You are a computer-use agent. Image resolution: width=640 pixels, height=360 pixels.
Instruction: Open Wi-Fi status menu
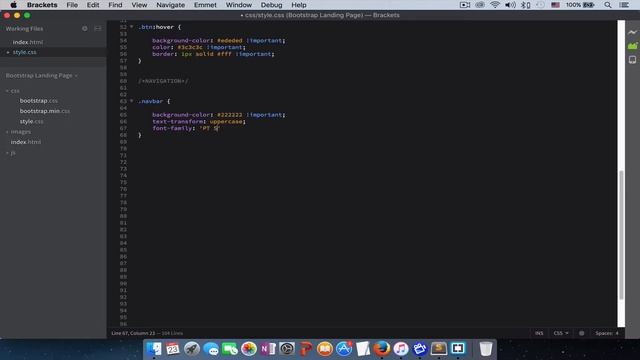(495, 5)
